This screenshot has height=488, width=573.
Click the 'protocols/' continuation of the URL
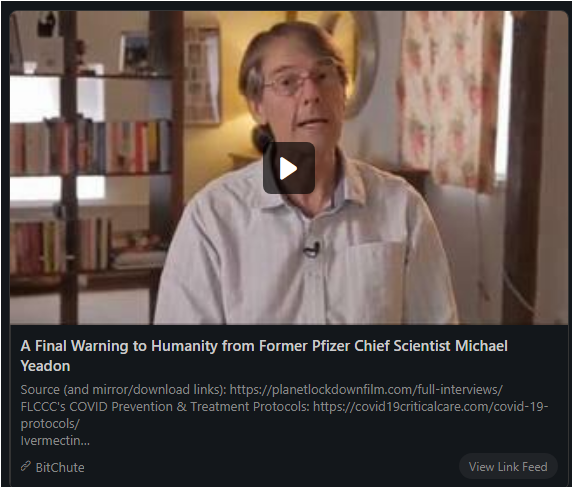(x=50, y=424)
